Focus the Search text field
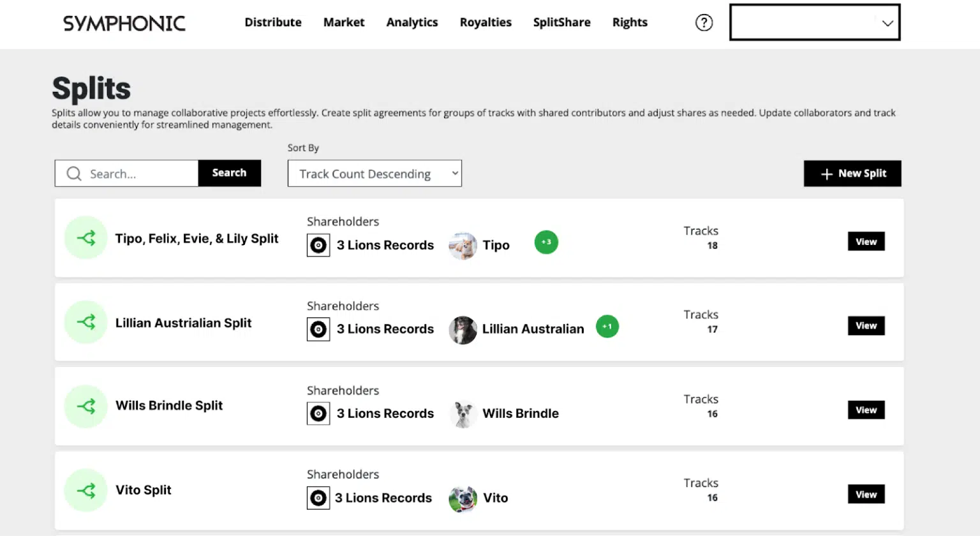The height and width of the screenshot is (536, 980). coord(140,174)
